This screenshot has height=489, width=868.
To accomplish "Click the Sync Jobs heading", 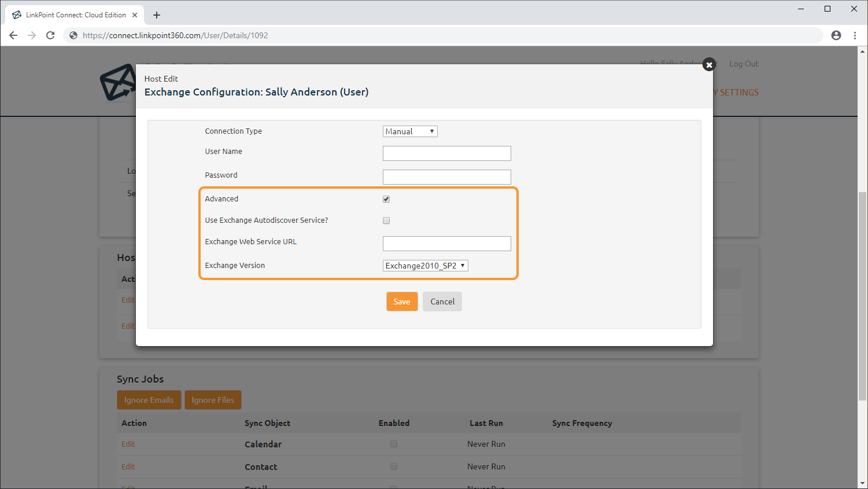I will click(x=140, y=379).
